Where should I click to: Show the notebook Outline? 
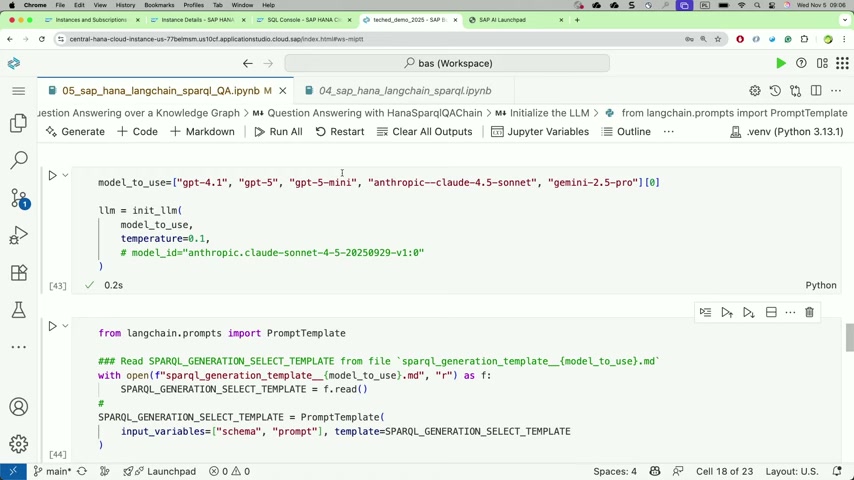tap(626, 131)
